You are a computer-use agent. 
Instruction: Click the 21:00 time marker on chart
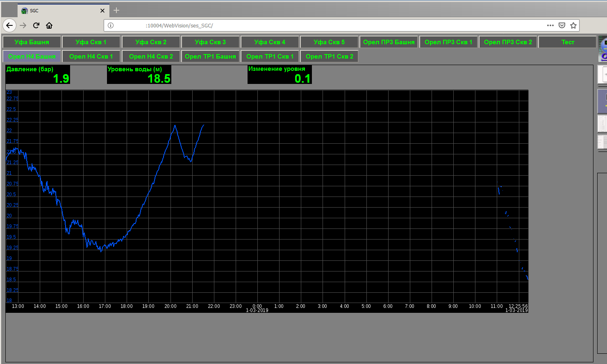pos(192,306)
